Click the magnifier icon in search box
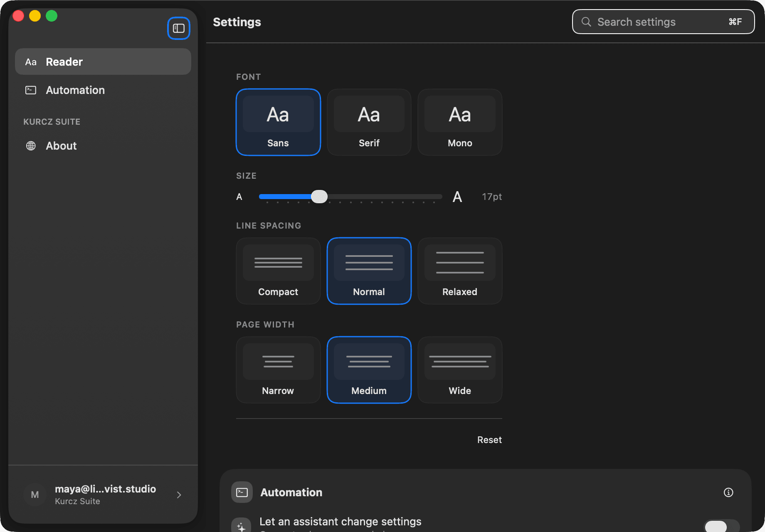Image resolution: width=765 pixels, height=532 pixels. (x=586, y=22)
